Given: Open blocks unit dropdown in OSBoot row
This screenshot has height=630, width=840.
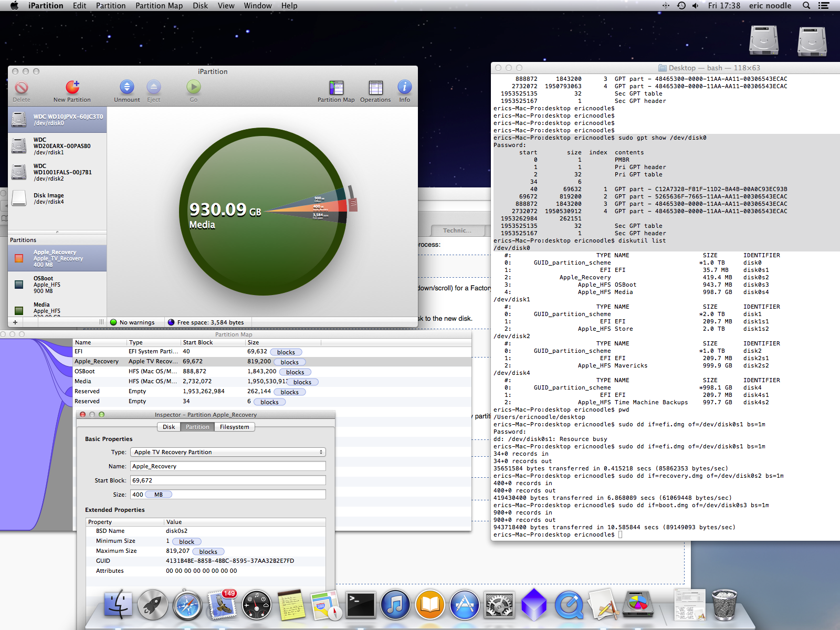Looking at the screenshot, I should point(295,372).
